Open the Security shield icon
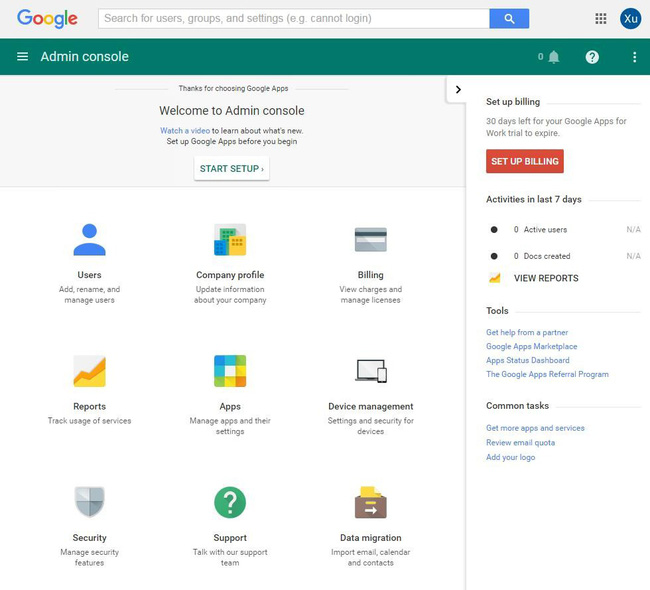Viewport: 650px width, 590px height. tap(89, 502)
